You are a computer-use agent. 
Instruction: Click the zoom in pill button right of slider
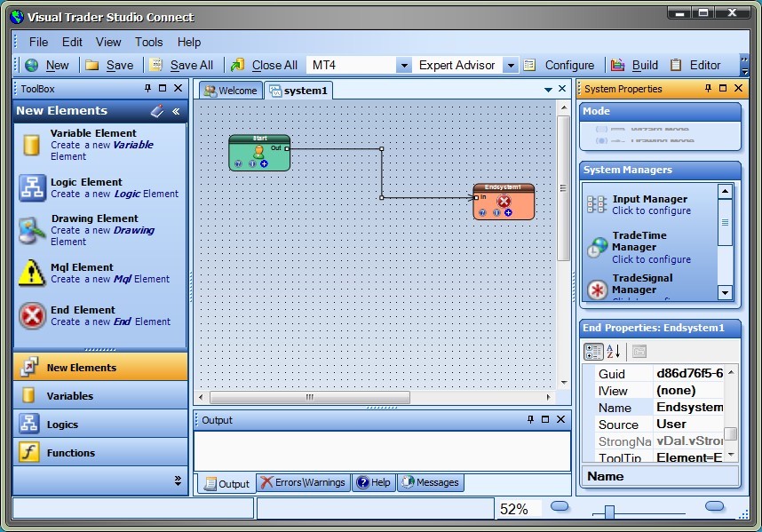click(714, 506)
